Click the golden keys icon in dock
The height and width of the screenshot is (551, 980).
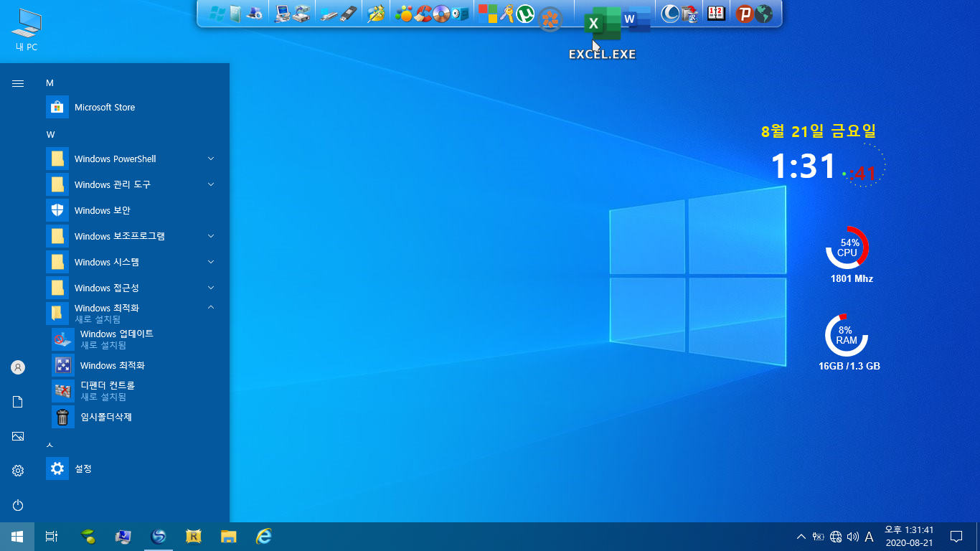tap(507, 14)
